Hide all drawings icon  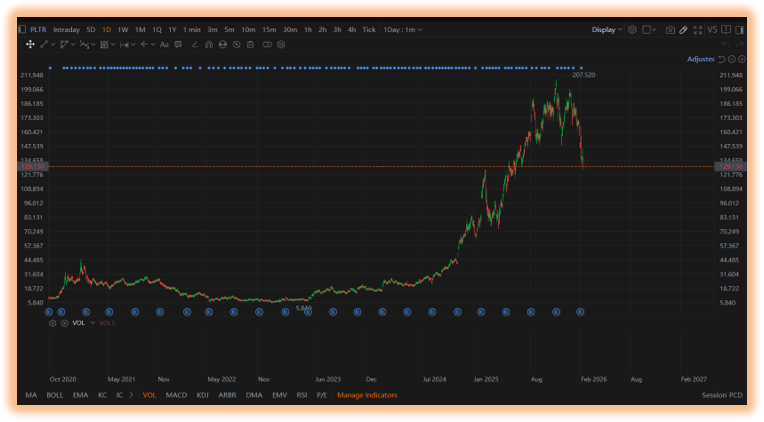pyautogui.click(x=236, y=44)
